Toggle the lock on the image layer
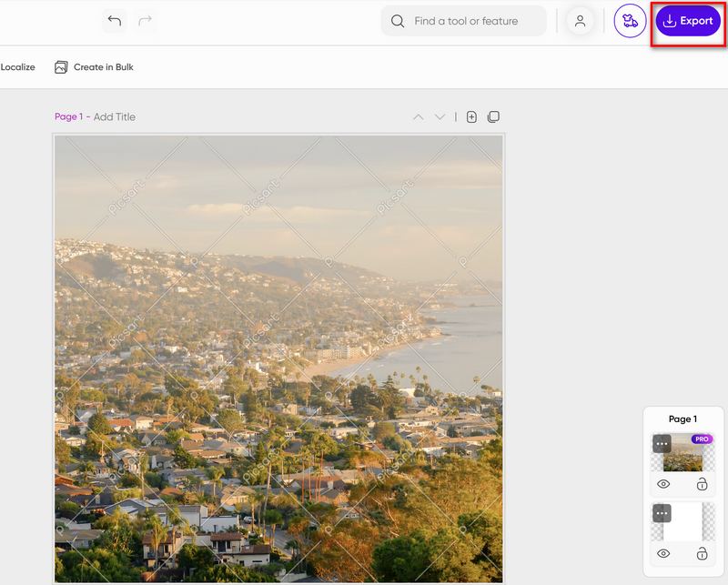 [x=702, y=485]
